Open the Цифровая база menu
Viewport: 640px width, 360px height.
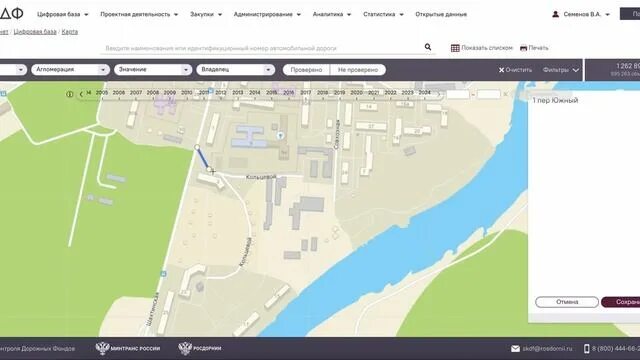tap(62, 14)
